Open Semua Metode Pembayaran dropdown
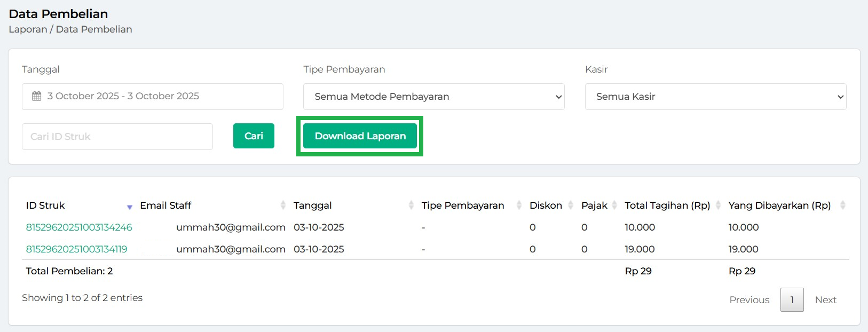This screenshot has height=332, width=868. pyautogui.click(x=433, y=97)
